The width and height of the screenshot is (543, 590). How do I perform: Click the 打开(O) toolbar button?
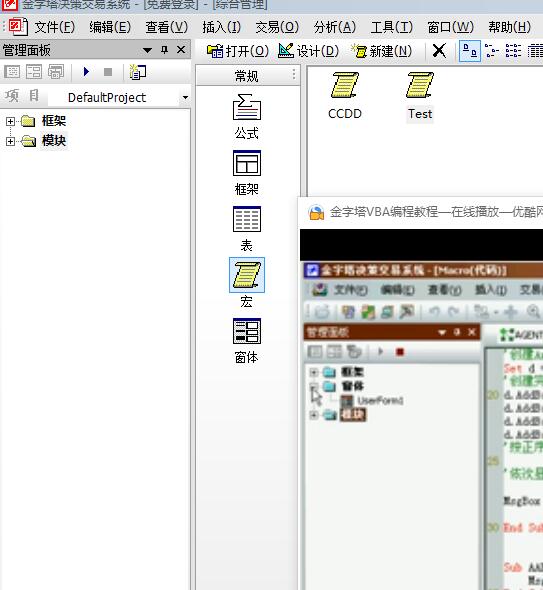tap(238, 51)
